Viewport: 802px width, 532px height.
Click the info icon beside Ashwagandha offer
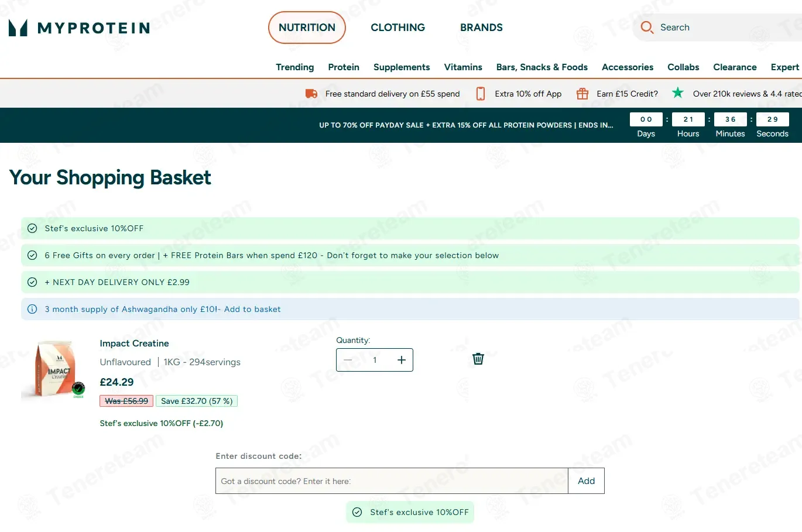tap(32, 309)
